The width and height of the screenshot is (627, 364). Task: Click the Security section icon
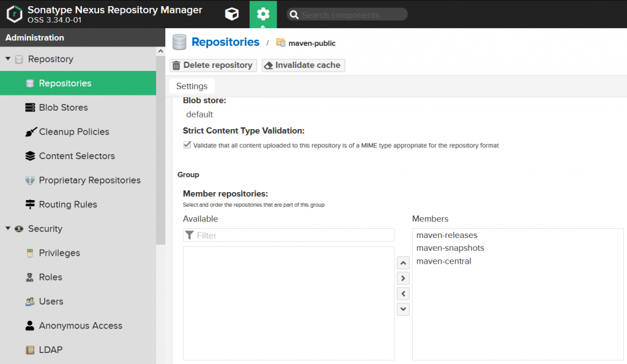click(19, 229)
